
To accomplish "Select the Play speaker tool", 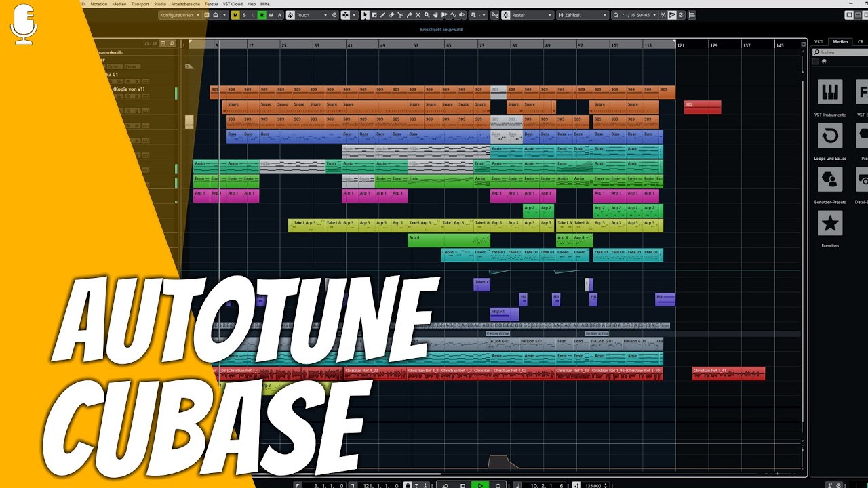I will 462,15.
